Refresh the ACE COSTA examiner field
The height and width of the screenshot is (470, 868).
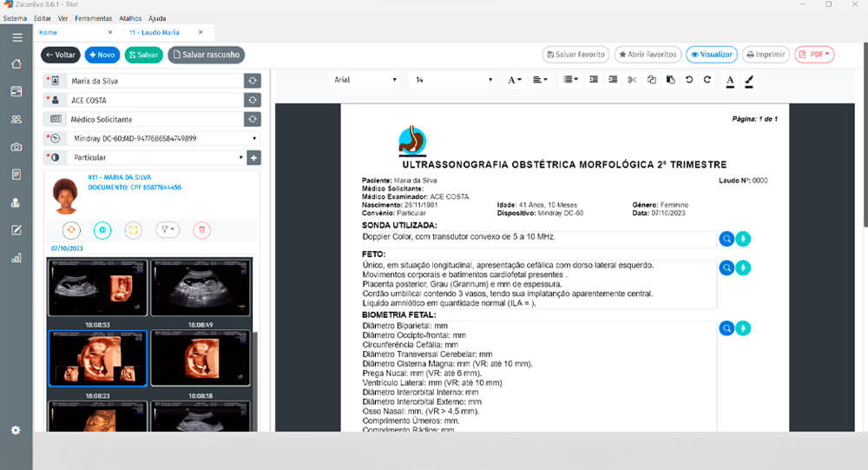pyautogui.click(x=253, y=100)
